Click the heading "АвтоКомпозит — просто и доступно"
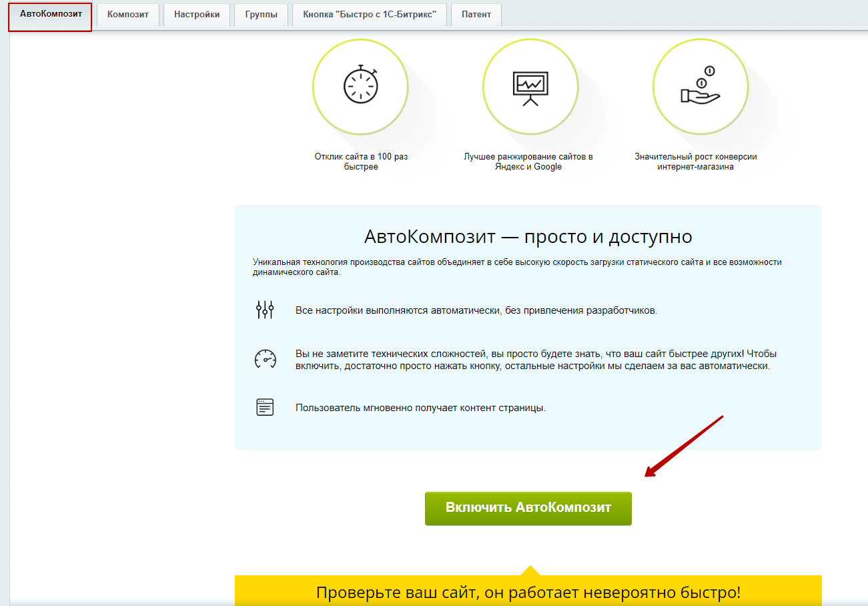Image resolution: width=868 pixels, height=606 pixels. click(x=528, y=237)
